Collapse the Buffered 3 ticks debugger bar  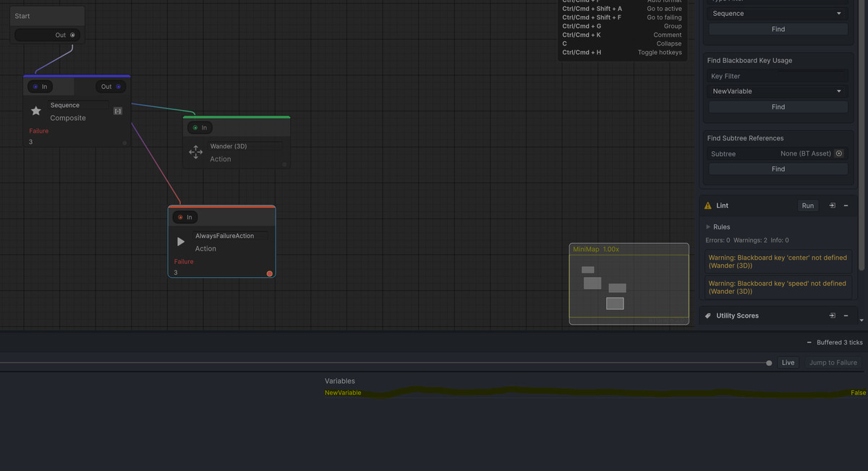click(x=809, y=343)
